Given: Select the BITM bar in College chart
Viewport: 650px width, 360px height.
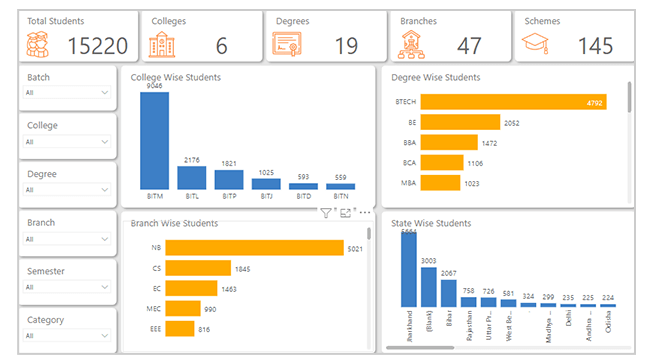Looking at the screenshot, I should (155, 141).
